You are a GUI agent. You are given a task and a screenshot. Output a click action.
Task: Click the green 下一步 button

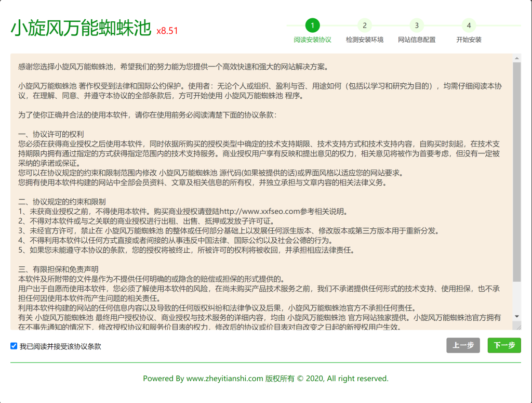click(504, 345)
